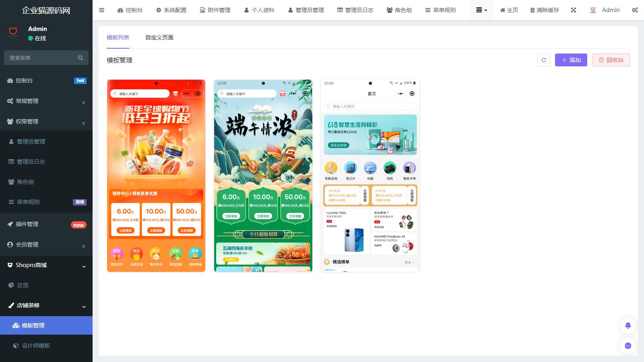
Task: Click the chat bubble icon at bottom right
Action: [627, 346]
